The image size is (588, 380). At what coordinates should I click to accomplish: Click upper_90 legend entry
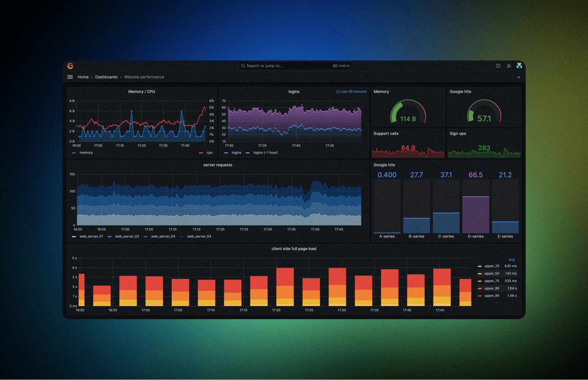click(x=492, y=289)
